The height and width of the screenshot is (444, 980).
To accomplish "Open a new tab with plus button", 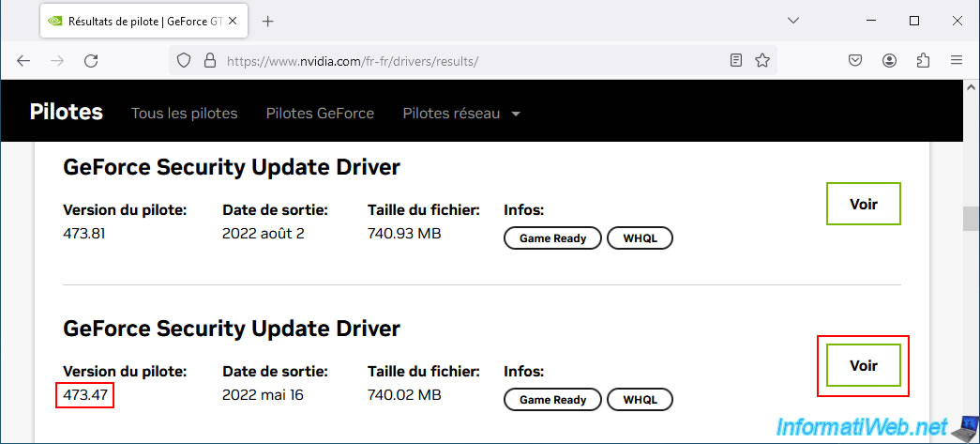I will (x=268, y=21).
